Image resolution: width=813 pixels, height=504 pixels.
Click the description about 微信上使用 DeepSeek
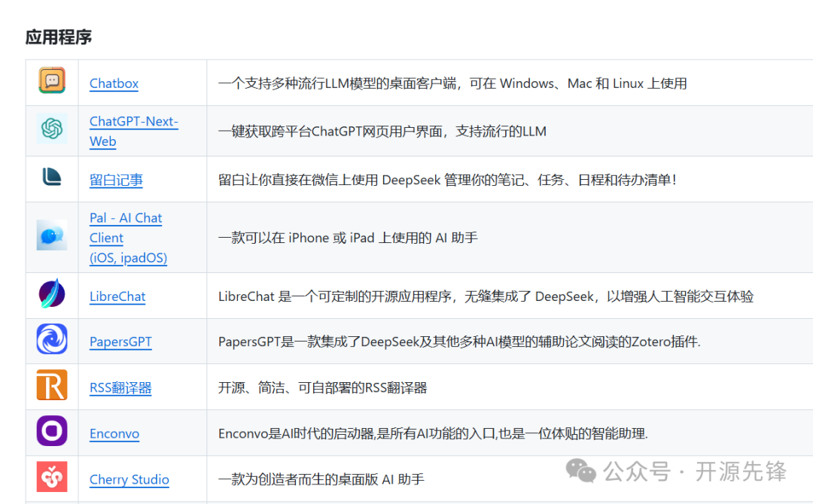click(447, 181)
